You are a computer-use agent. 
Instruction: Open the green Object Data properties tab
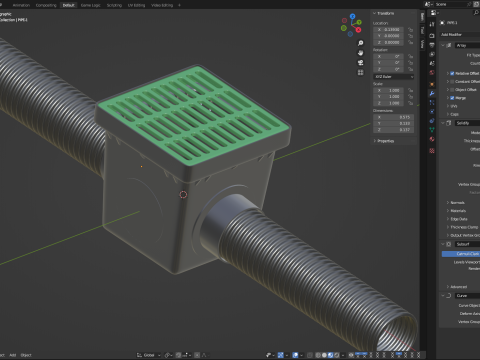432,130
